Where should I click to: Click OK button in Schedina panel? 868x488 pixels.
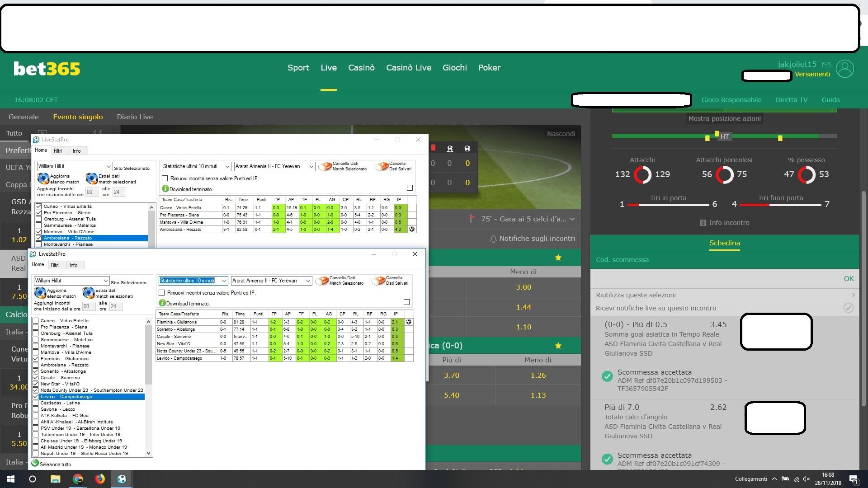point(849,279)
